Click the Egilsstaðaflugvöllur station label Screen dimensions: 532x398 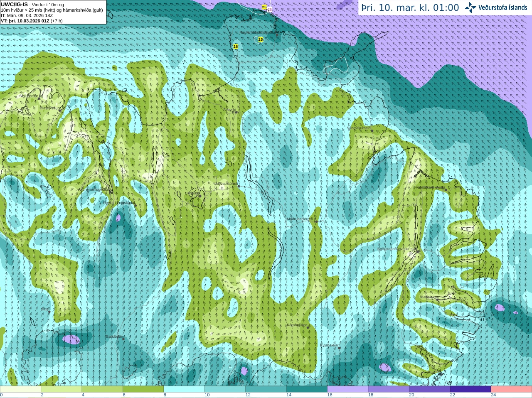[397, 249]
